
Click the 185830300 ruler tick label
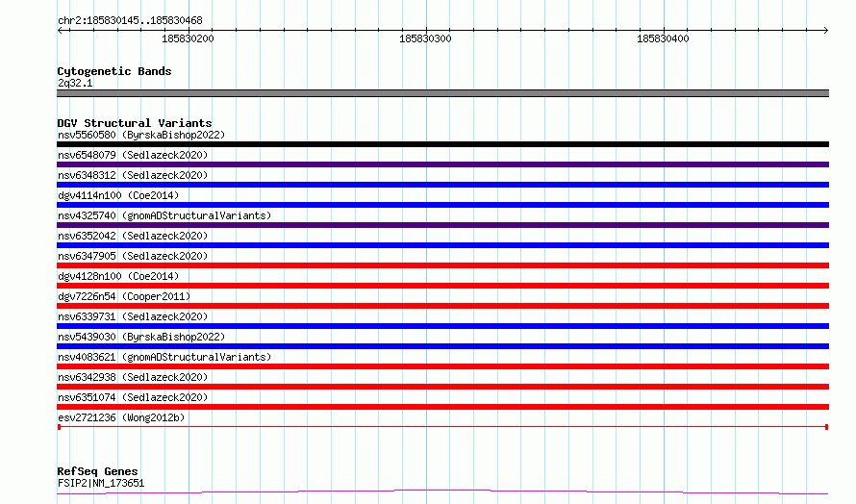(x=425, y=38)
